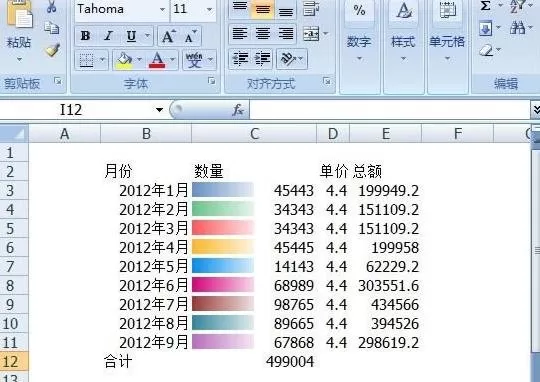This screenshot has height=382, width=540.
Task: Select column E header
Action: pos(385,134)
